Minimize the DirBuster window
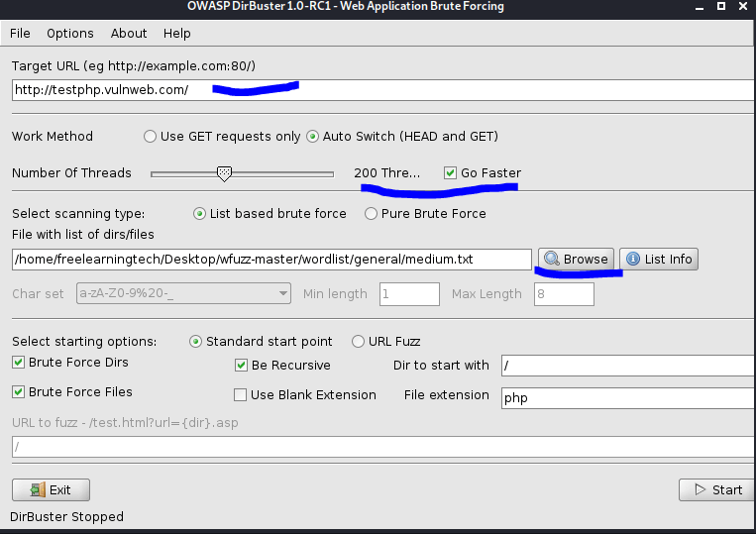756x534 pixels. click(x=700, y=7)
